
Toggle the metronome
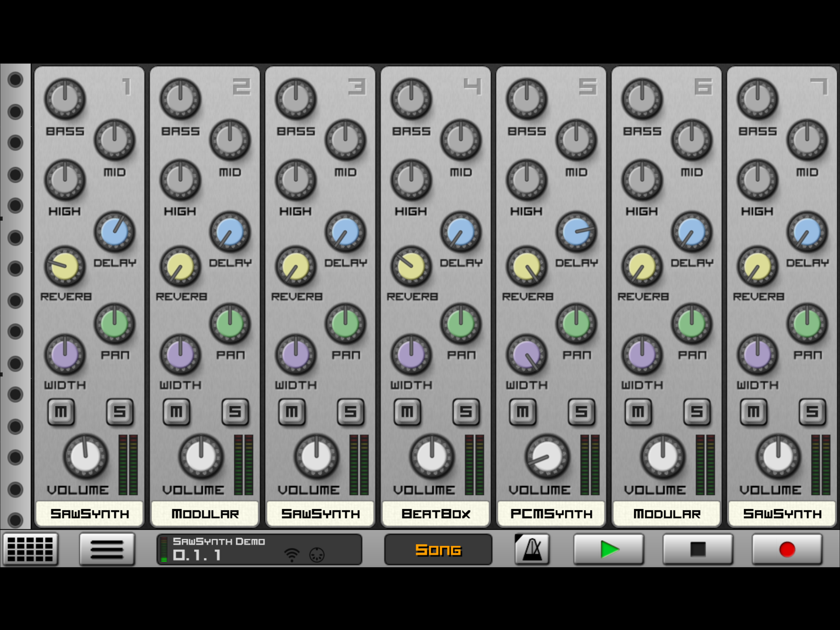click(x=532, y=549)
